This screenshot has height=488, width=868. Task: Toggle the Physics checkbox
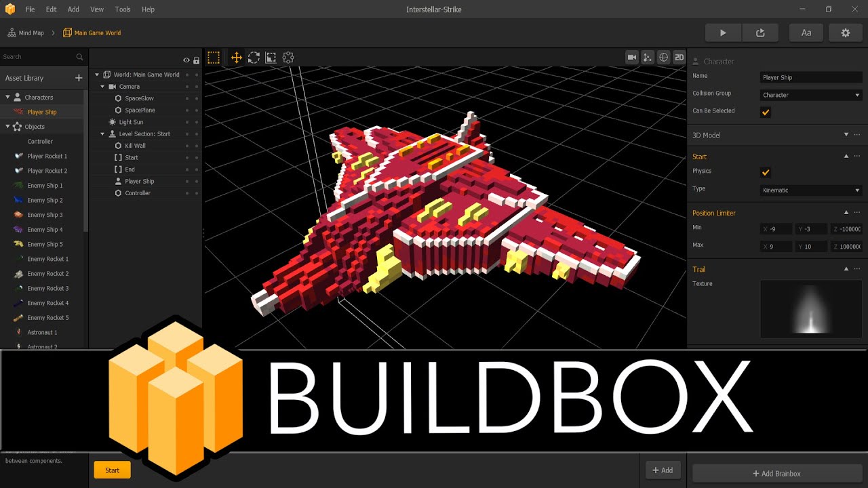click(766, 172)
